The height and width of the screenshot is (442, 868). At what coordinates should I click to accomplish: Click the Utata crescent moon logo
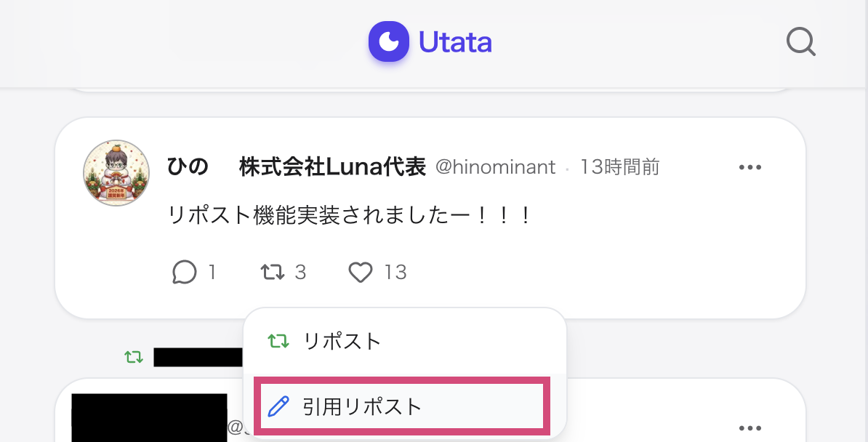(389, 42)
